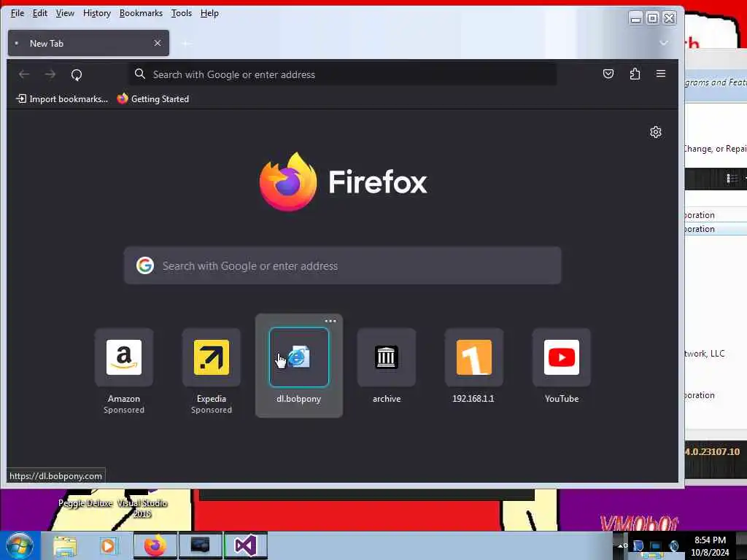Open Peggle Deluxe desktop shortcut
The image size is (747, 560).
85,503
